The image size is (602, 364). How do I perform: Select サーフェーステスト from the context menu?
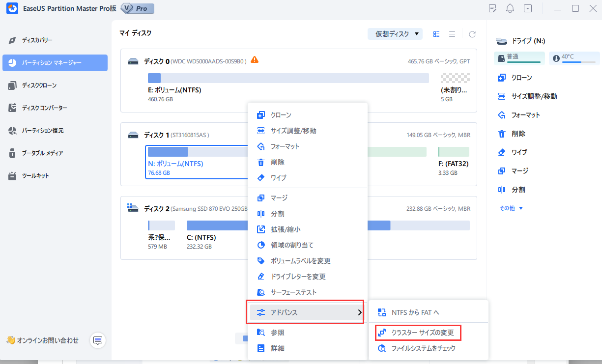click(294, 292)
